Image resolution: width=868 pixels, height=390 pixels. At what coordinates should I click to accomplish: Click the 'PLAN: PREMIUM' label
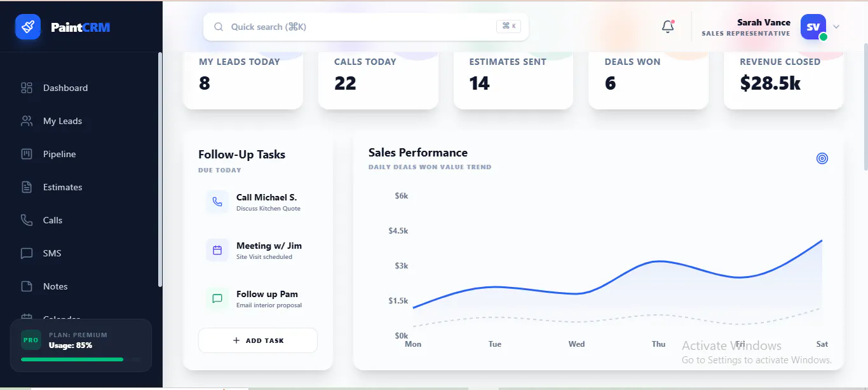pyautogui.click(x=78, y=335)
